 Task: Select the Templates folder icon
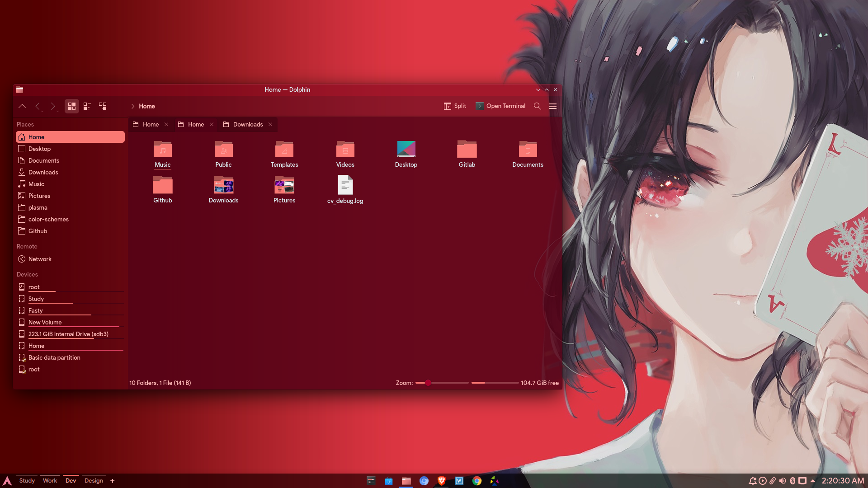[x=284, y=149]
